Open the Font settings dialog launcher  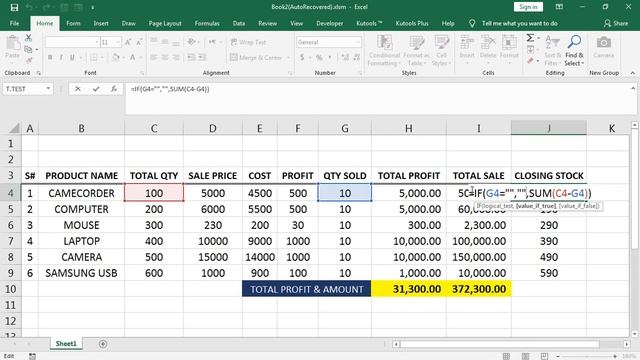[142, 73]
